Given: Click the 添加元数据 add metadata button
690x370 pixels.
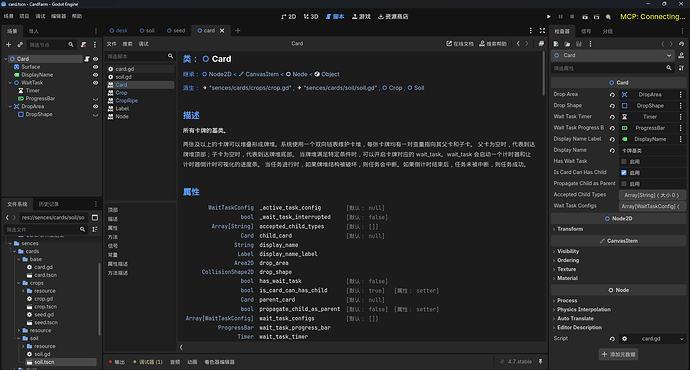Looking at the screenshot, I should pos(618,354).
